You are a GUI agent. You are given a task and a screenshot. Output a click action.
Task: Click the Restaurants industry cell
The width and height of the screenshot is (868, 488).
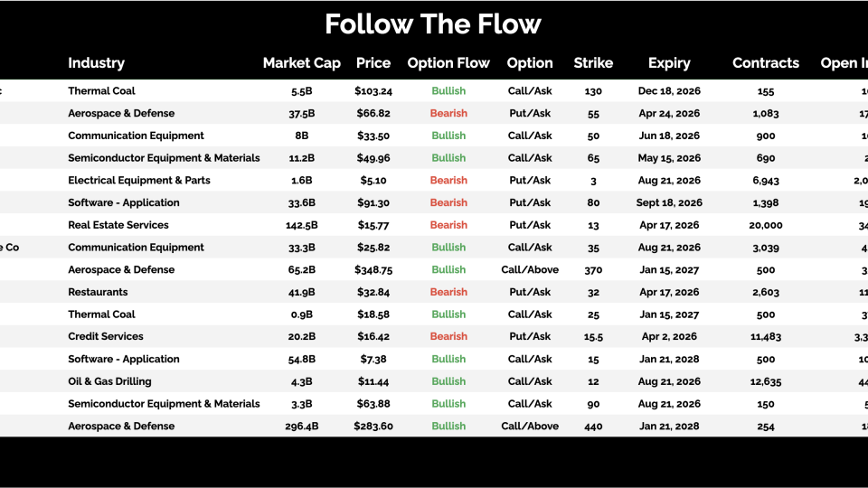[98, 292]
